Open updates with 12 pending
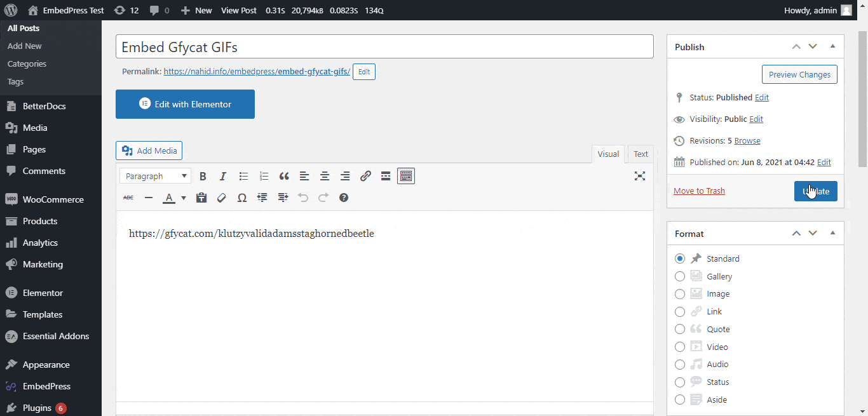868x416 pixels. pyautogui.click(x=126, y=10)
